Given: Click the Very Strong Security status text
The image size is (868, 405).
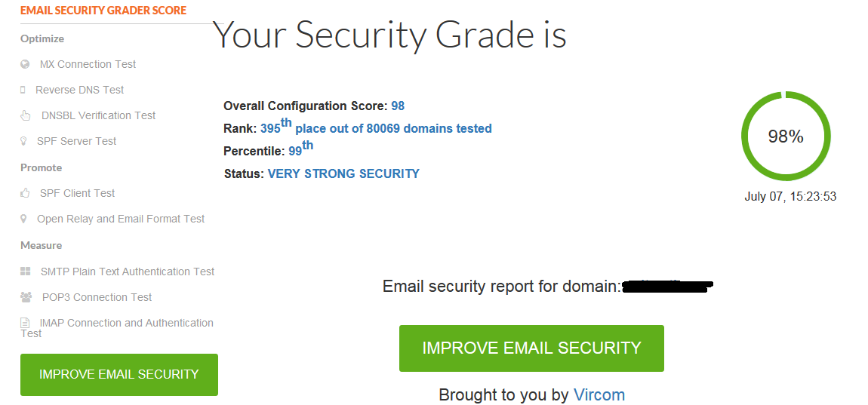Looking at the screenshot, I should click(343, 174).
